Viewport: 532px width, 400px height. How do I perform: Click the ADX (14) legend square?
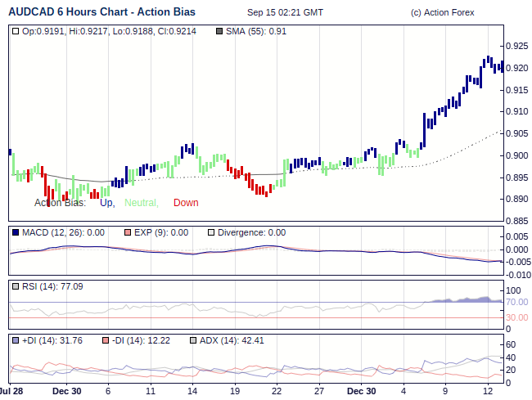pos(193,340)
